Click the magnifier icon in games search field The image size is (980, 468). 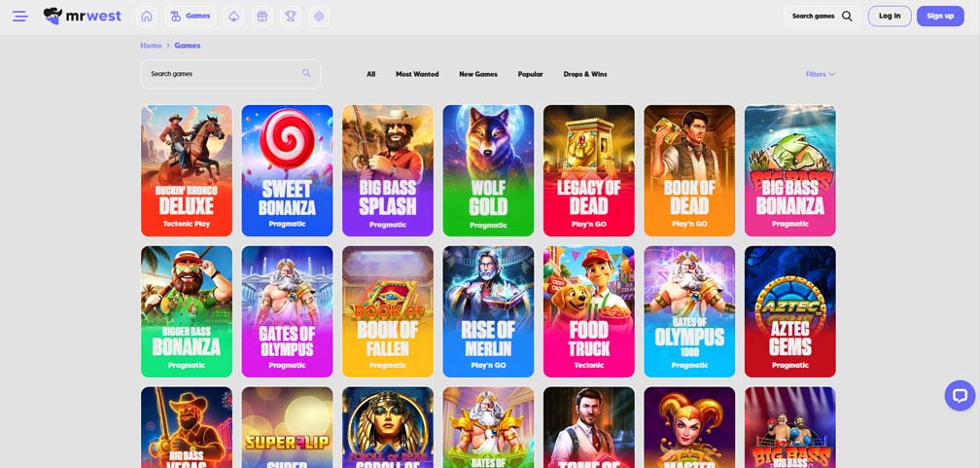point(306,73)
